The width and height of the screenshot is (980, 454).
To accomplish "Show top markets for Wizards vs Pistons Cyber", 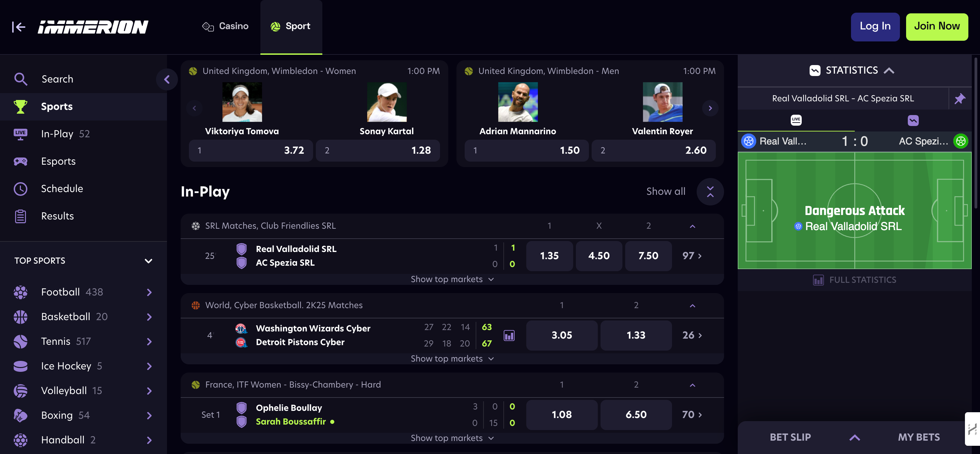I will (x=452, y=358).
